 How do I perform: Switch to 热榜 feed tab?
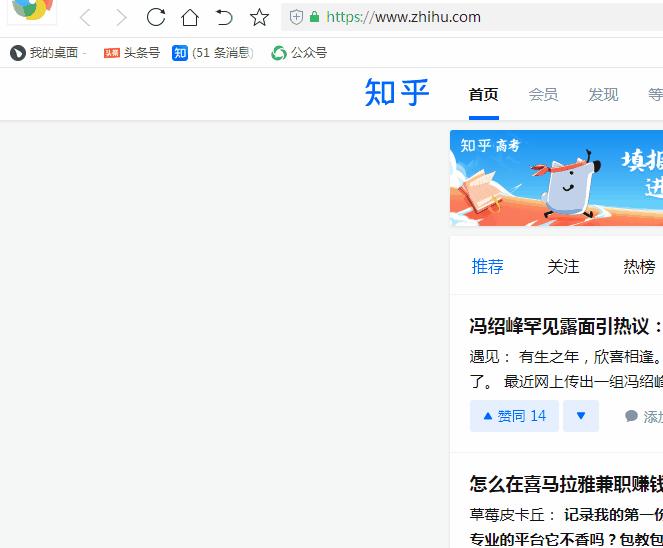pos(639,267)
